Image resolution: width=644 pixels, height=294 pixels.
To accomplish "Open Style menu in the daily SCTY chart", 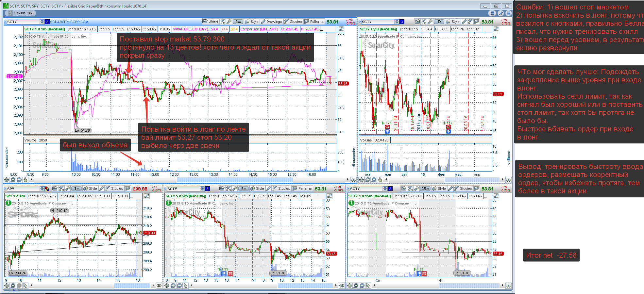I will coord(453,22).
